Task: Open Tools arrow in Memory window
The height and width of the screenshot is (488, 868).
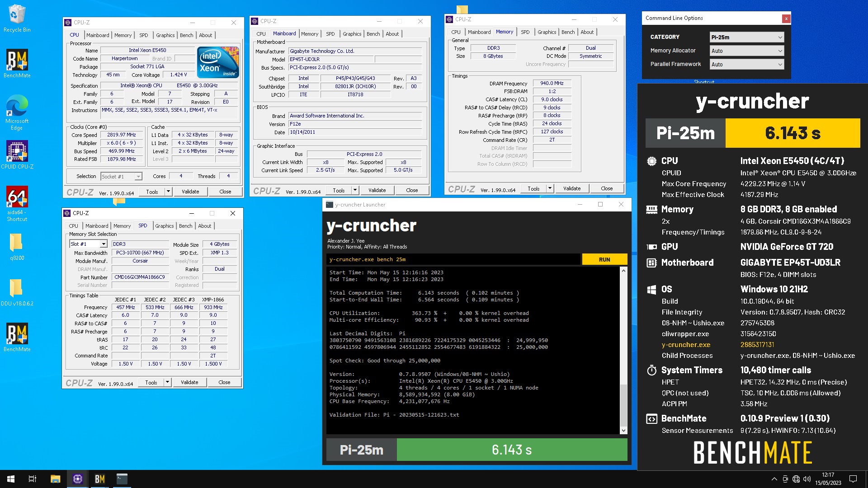Action: tap(550, 188)
